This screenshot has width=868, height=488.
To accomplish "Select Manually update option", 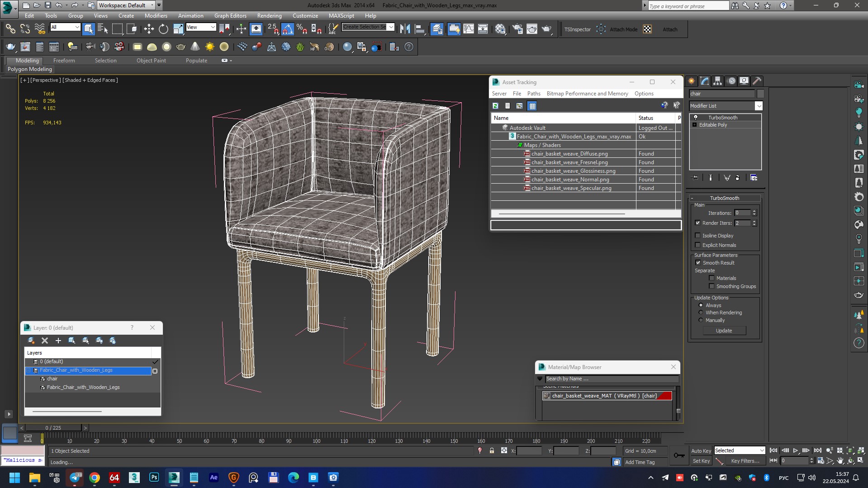I will click(701, 320).
